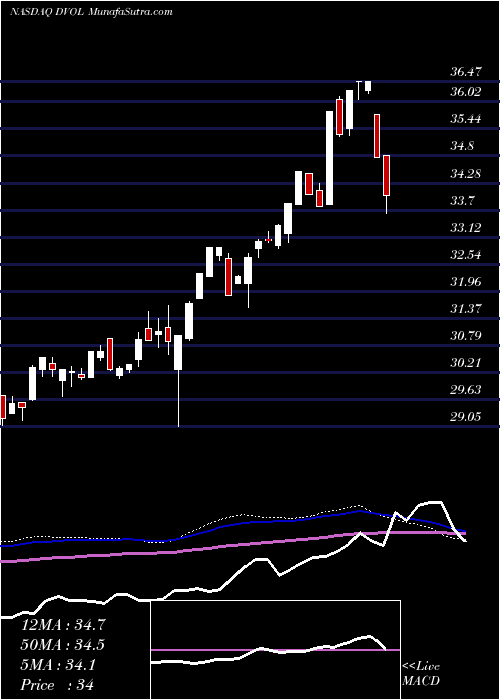Click the 30.21 price axis label

[466, 362]
